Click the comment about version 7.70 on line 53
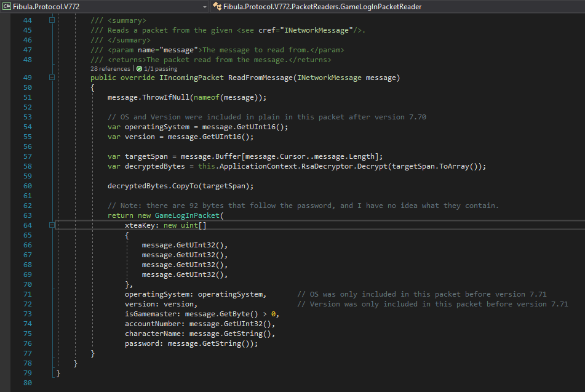The image size is (585, 392). [267, 117]
